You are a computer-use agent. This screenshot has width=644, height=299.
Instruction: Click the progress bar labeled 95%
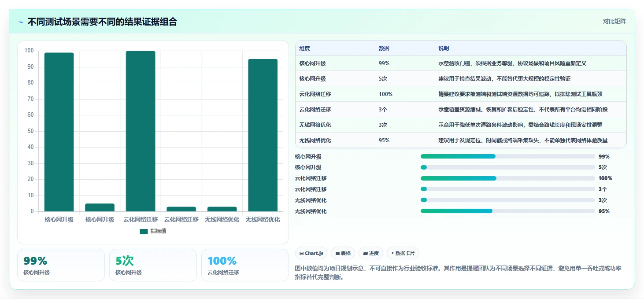pyautogui.click(x=507, y=211)
